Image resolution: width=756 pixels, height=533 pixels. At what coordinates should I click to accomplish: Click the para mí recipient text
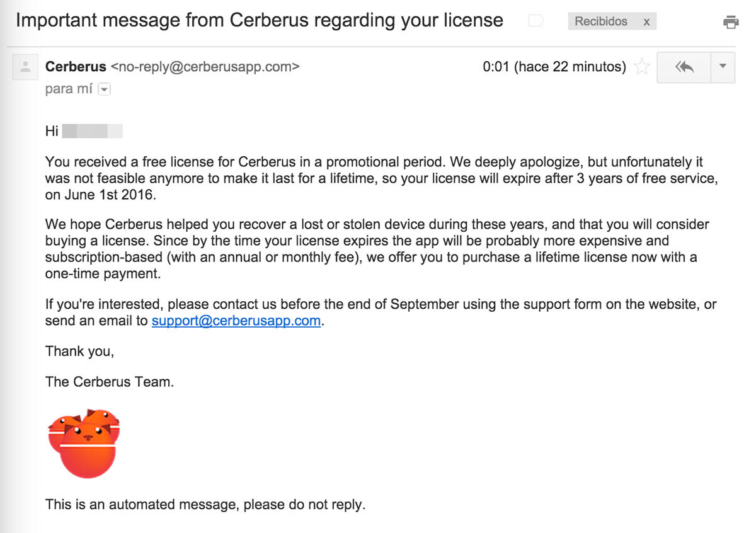(x=69, y=89)
